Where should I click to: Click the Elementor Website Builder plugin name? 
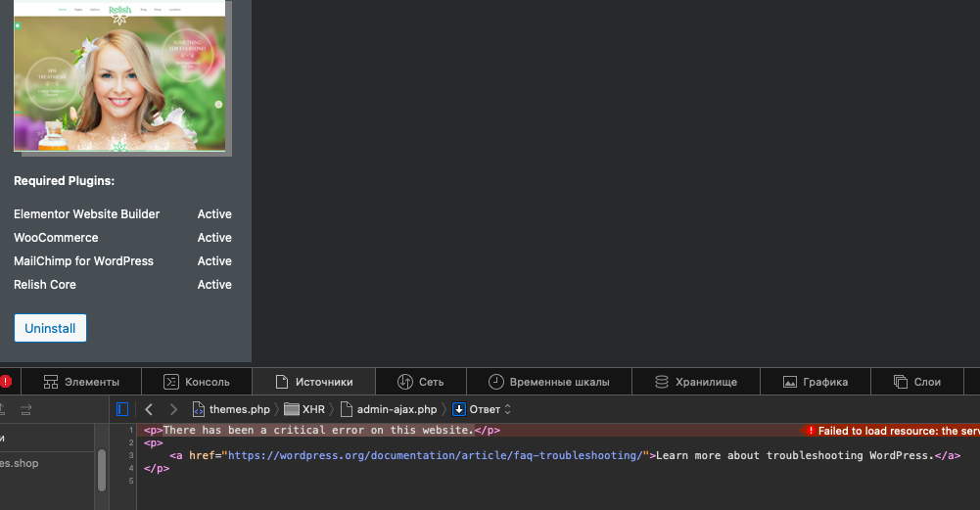point(87,213)
